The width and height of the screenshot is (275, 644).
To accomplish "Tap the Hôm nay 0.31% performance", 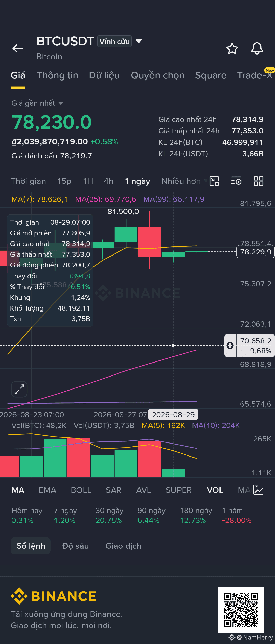I will pyautogui.click(x=27, y=515).
